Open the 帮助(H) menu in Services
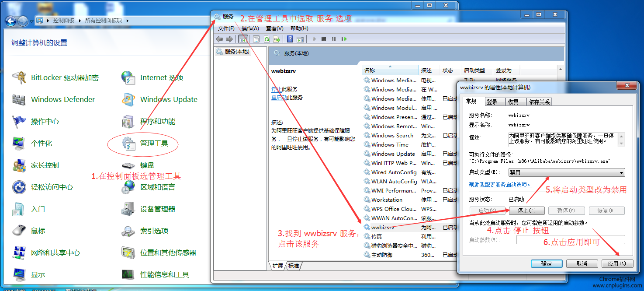The height and width of the screenshot is (291, 644). (299, 28)
